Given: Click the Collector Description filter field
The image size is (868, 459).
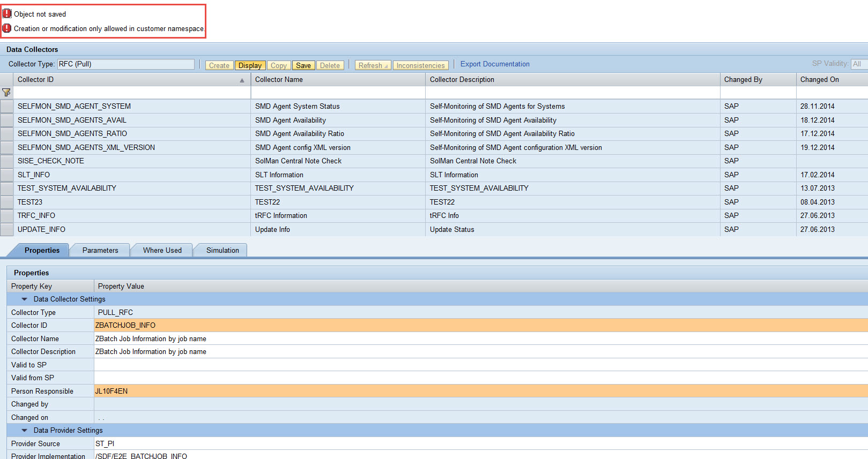Looking at the screenshot, I should 573,93.
